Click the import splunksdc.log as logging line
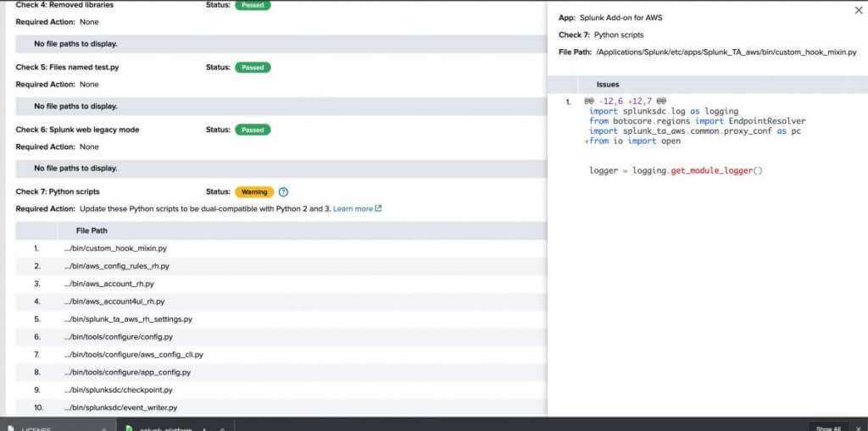This screenshot has width=868, height=431. click(x=664, y=111)
